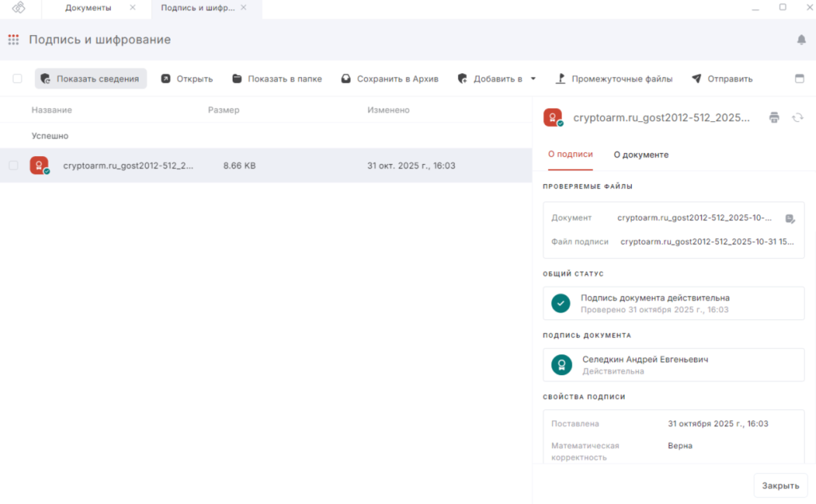Print the signature details
Image resolution: width=816 pixels, height=504 pixels.
click(x=774, y=118)
